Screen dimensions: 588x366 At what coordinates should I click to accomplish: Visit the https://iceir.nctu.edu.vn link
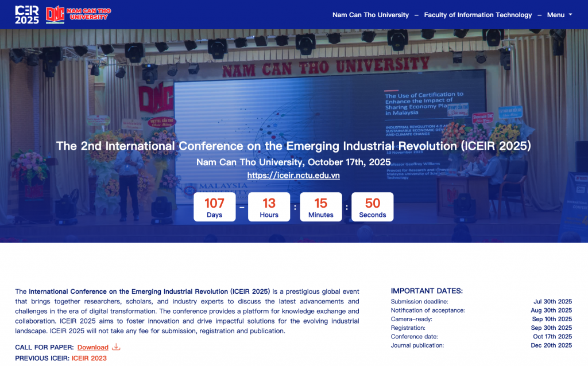pos(293,176)
